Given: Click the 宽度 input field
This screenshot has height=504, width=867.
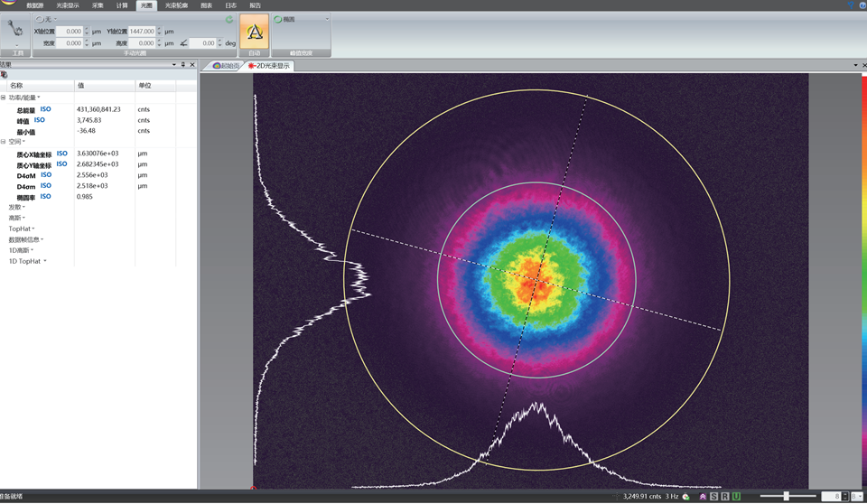Looking at the screenshot, I should [70, 43].
